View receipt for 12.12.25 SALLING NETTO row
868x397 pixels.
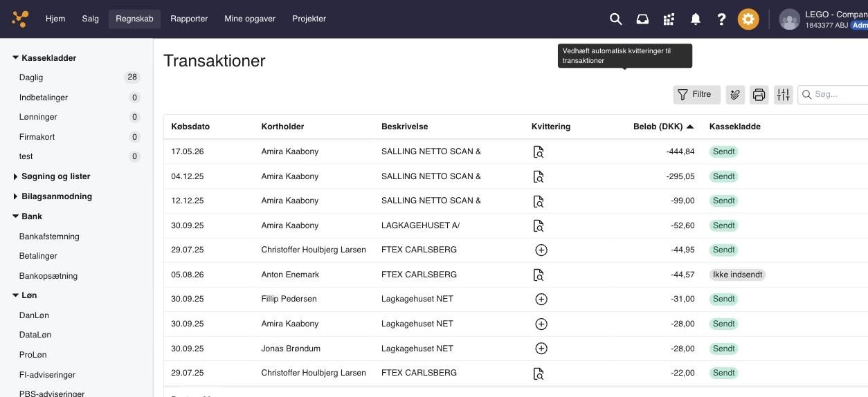(x=539, y=201)
